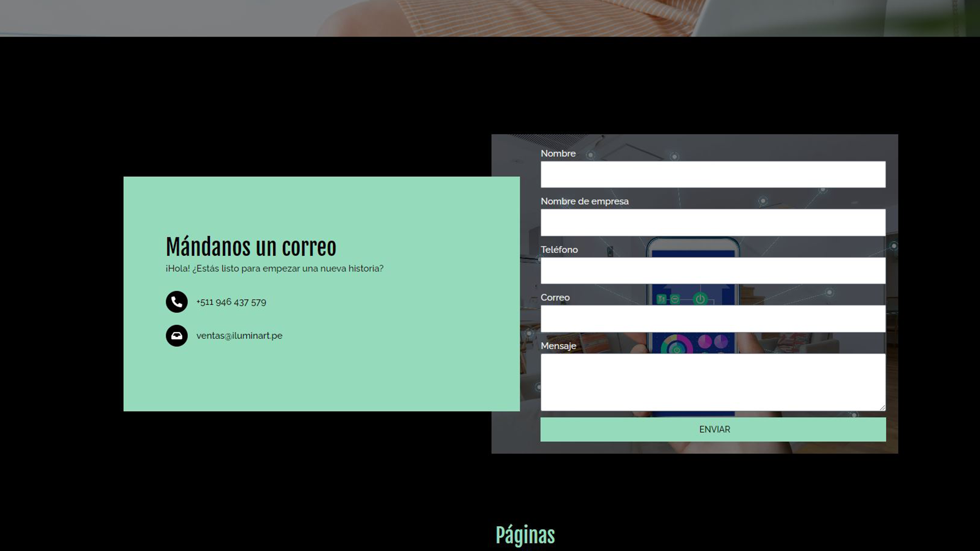This screenshot has width=980, height=551.
Task: Click the phone icon beside +511 946 437 579
Action: (176, 302)
